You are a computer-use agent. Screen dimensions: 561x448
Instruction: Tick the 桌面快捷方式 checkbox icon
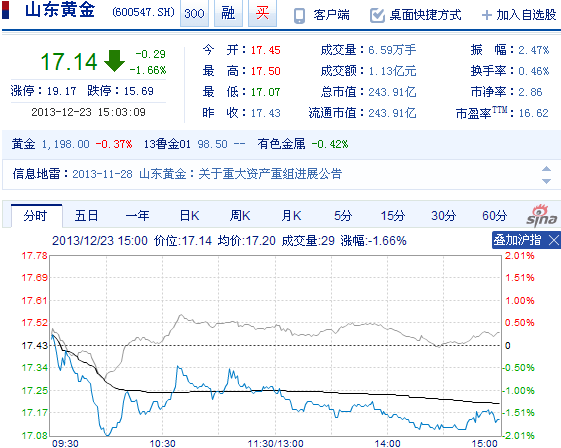click(377, 15)
